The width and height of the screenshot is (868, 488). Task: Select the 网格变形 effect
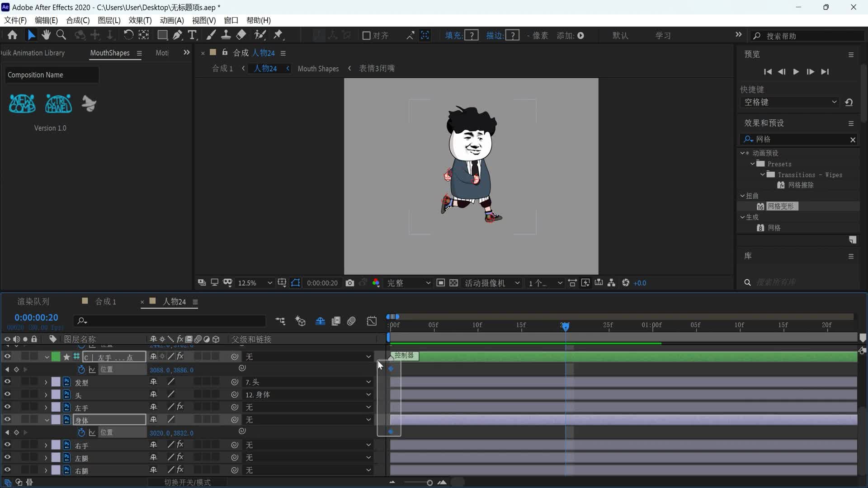[781, 206]
